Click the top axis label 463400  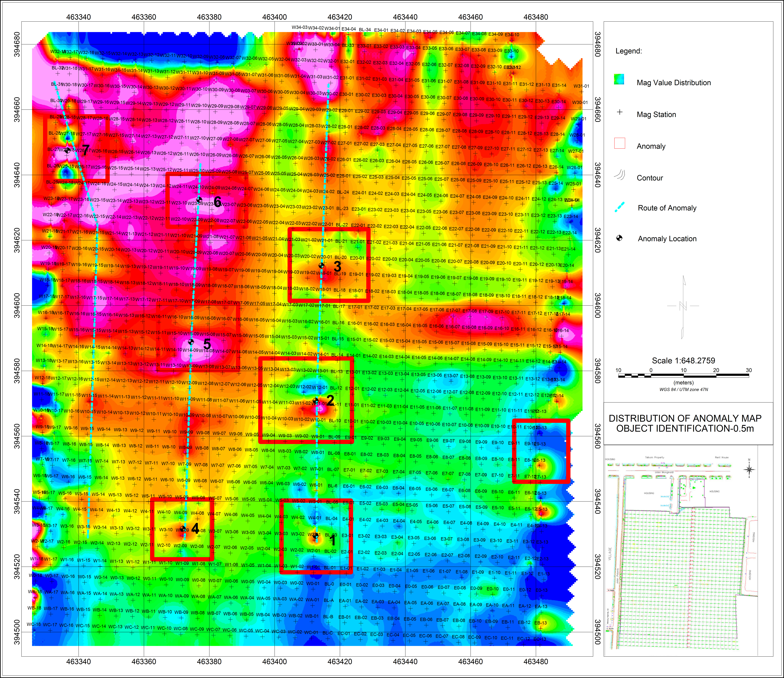274,17
